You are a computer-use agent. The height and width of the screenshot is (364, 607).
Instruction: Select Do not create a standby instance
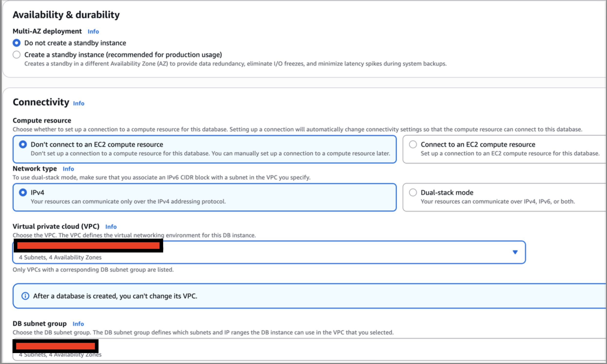(17, 43)
